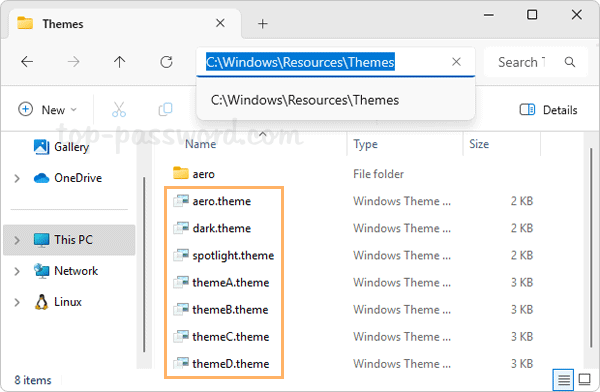
Task: Click the 'File folder' type text
Action: 378,174
